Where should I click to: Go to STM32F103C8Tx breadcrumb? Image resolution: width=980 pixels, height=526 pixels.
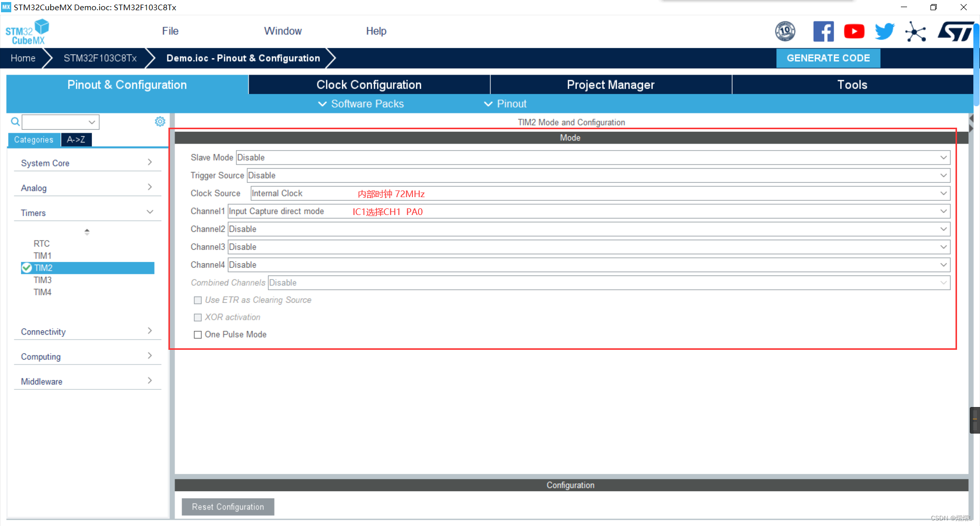tap(100, 58)
